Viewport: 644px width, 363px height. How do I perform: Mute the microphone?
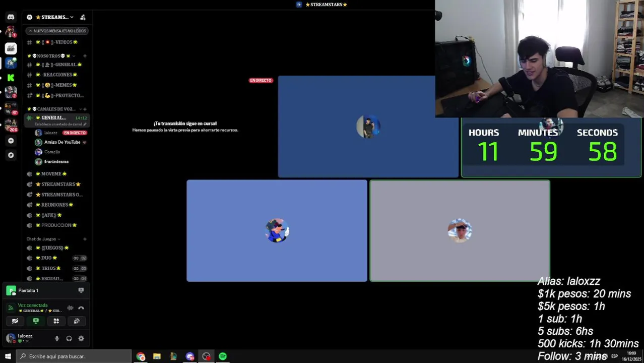[57, 338]
